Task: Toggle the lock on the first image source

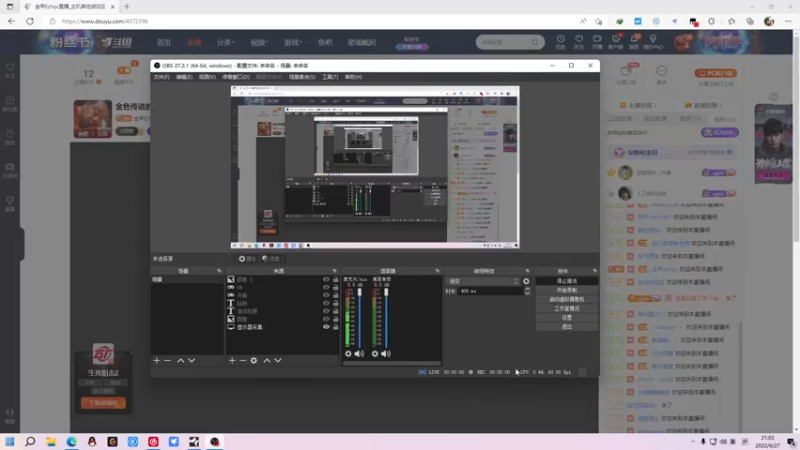Action: pos(336,280)
